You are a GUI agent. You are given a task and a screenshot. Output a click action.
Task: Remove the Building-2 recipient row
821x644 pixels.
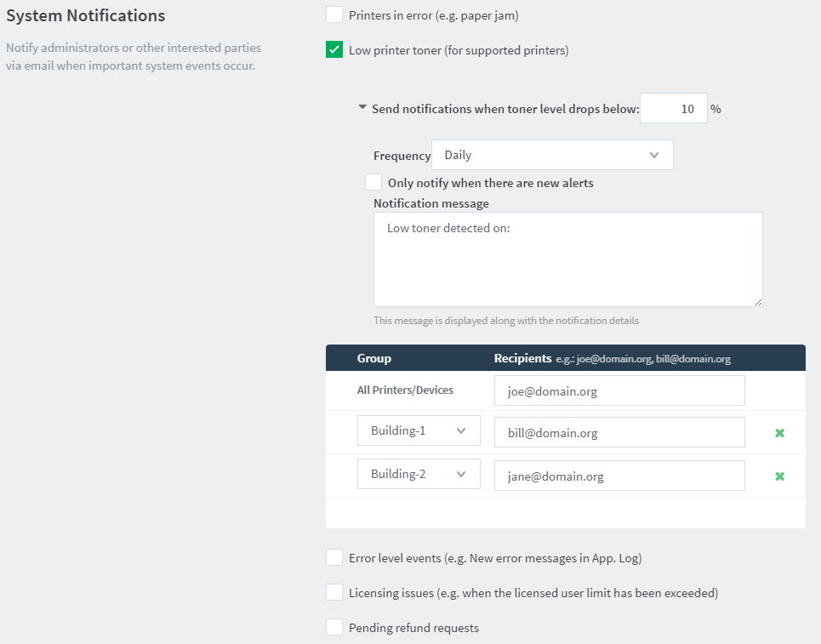(x=779, y=476)
